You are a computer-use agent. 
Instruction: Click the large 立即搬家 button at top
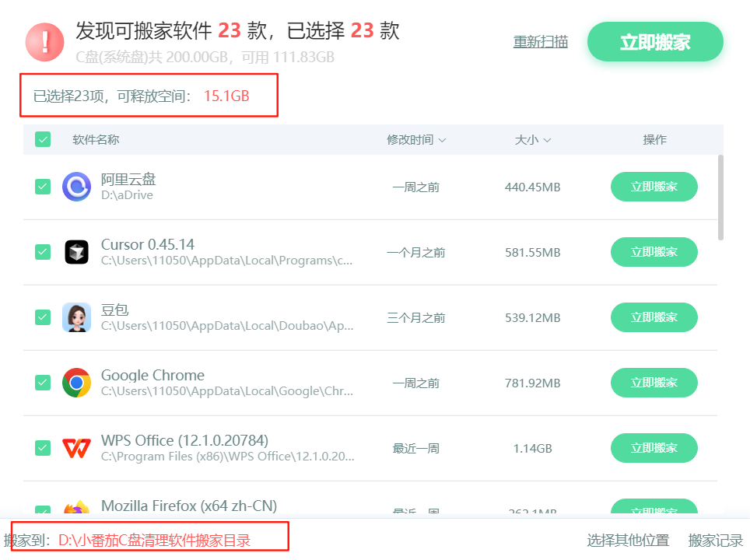pos(655,41)
